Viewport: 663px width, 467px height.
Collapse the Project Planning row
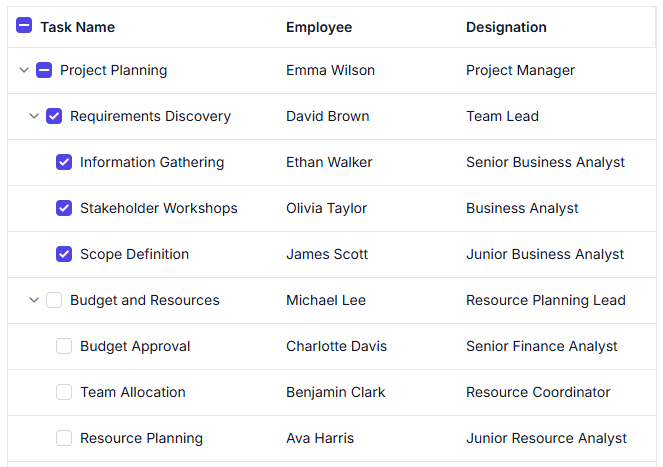tap(24, 70)
